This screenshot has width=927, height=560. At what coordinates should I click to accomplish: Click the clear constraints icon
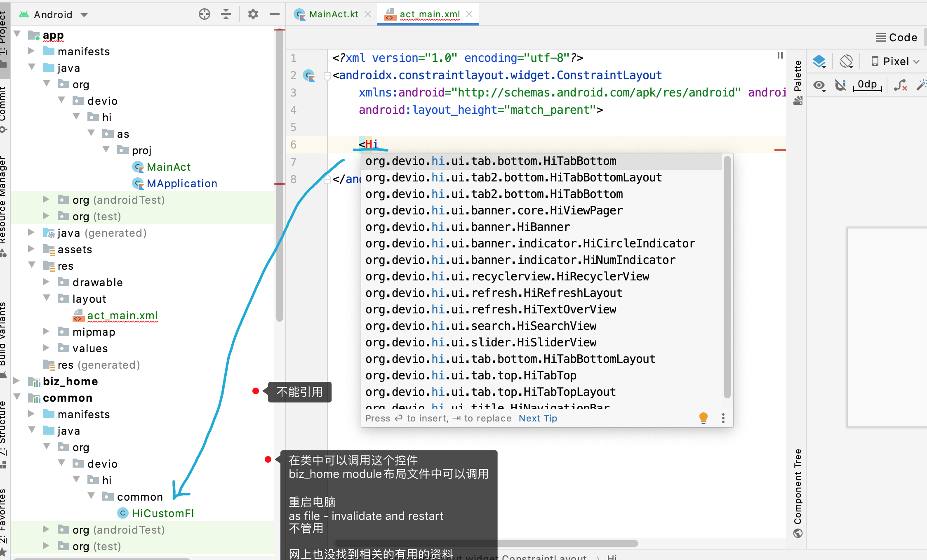click(x=901, y=85)
